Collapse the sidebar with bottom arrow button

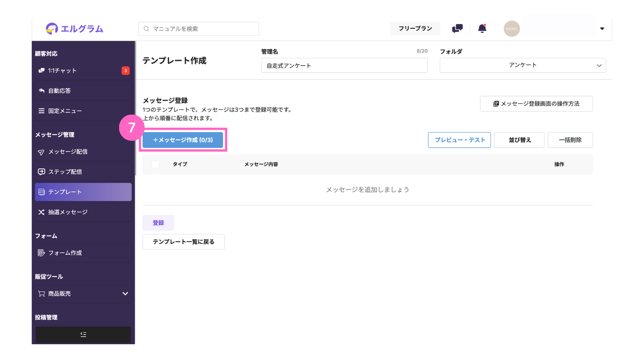tap(83, 335)
